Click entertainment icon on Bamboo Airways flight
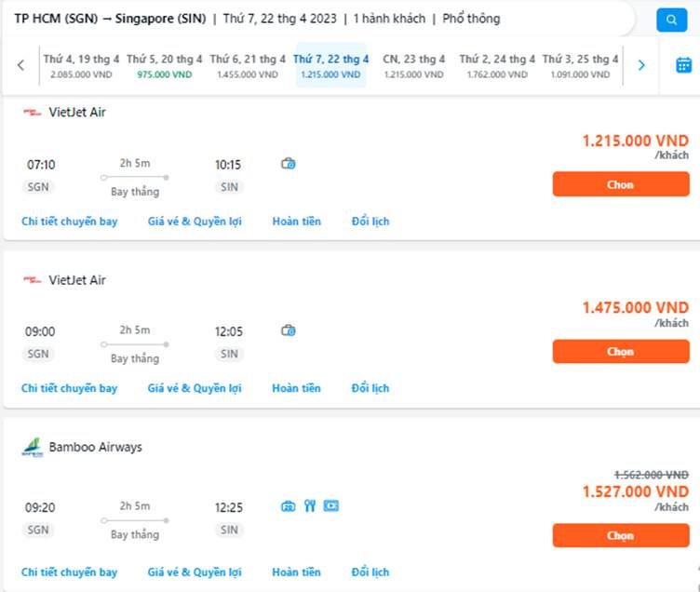 pos(330,506)
